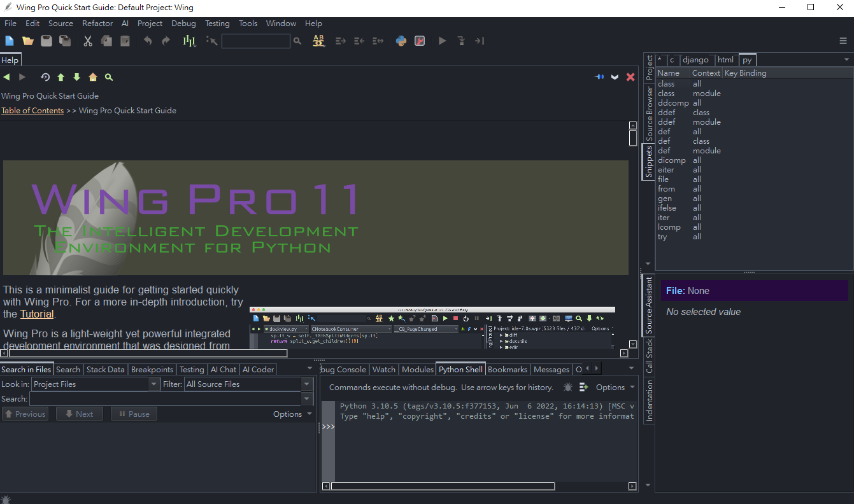Open the Indentation vertical tab

(649, 401)
